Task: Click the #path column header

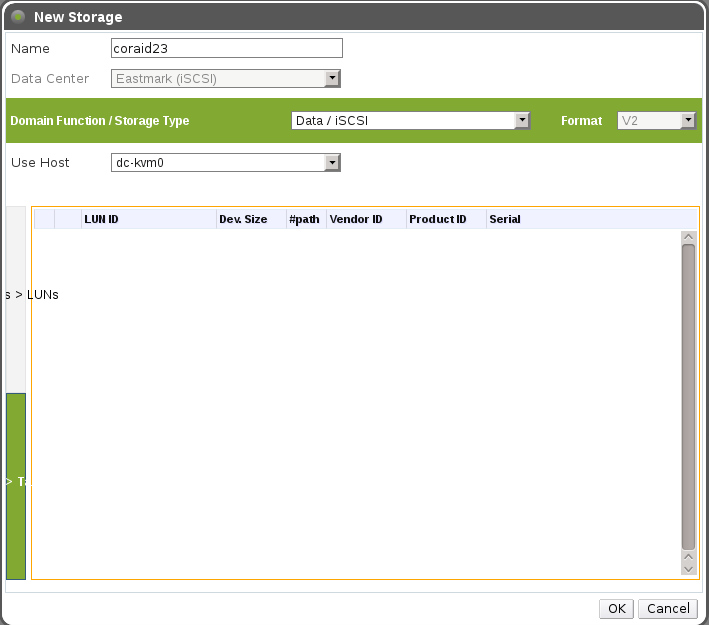Action: click(305, 219)
